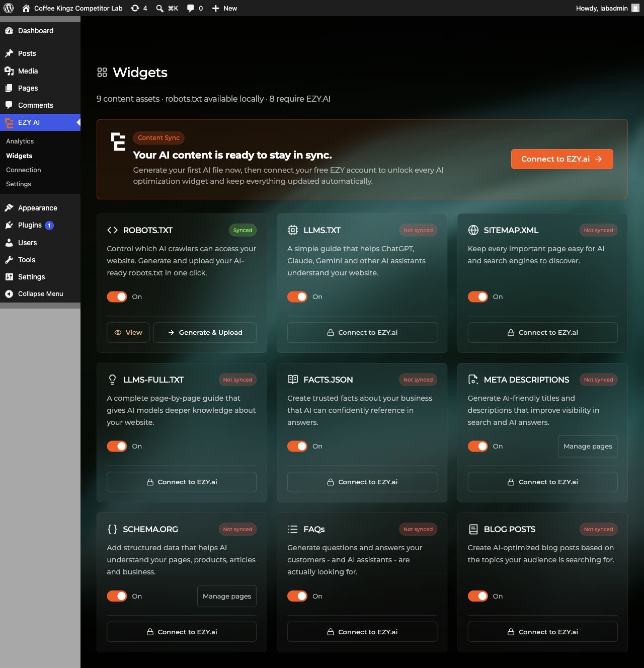Toggle off the ROBOTS.TXT widget switch
The image size is (644, 668).
click(x=117, y=296)
